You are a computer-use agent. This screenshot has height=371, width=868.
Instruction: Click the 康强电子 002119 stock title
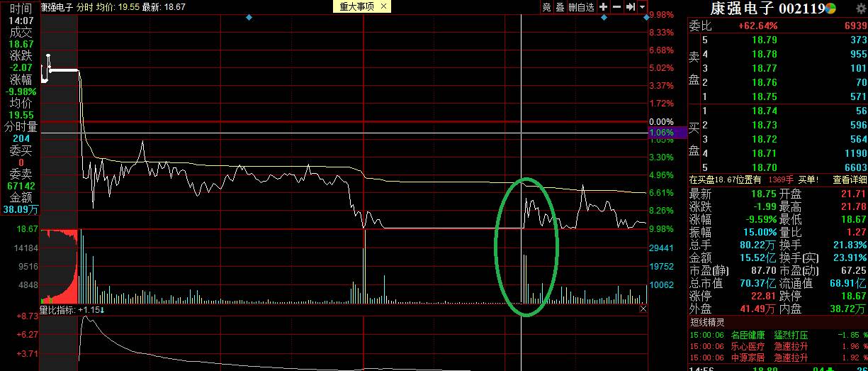[x=767, y=9]
